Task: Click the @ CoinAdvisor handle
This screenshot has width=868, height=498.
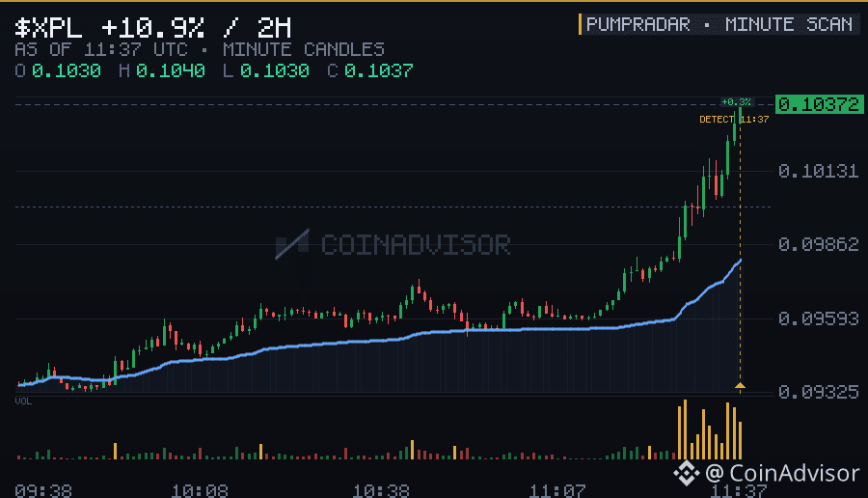Action: tap(782, 473)
